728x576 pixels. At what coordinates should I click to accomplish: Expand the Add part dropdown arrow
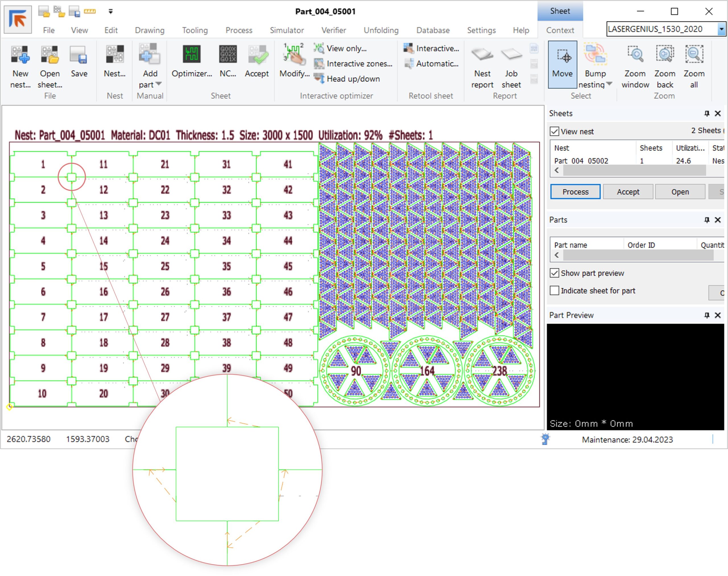159,84
